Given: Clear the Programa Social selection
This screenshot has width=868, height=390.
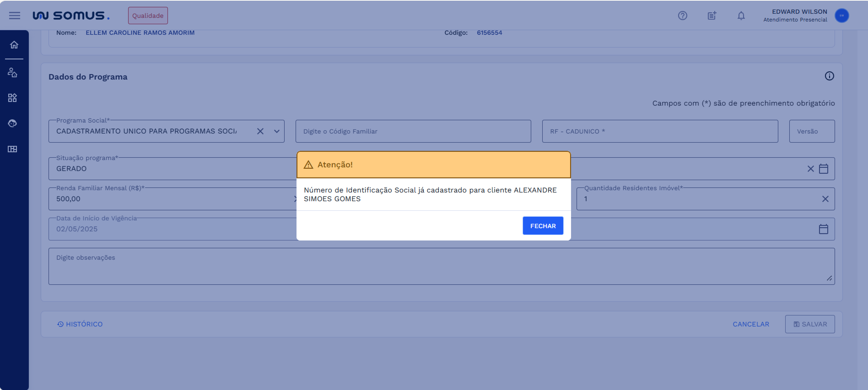Looking at the screenshot, I should click(x=260, y=131).
